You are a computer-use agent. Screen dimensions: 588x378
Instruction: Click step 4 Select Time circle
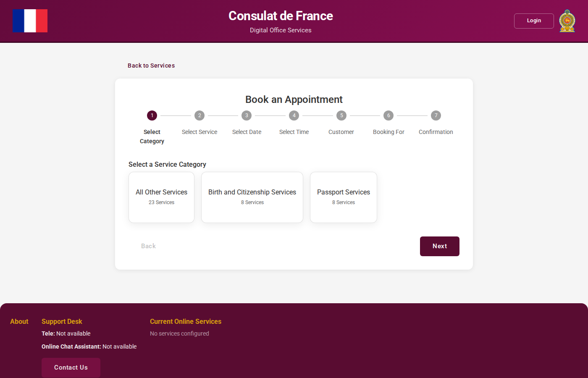click(x=294, y=115)
